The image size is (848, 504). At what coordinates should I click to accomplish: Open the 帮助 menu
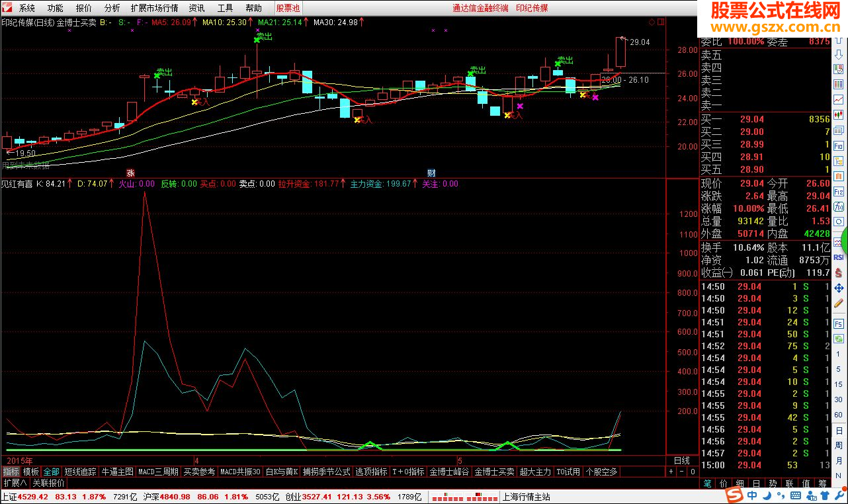(253, 8)
